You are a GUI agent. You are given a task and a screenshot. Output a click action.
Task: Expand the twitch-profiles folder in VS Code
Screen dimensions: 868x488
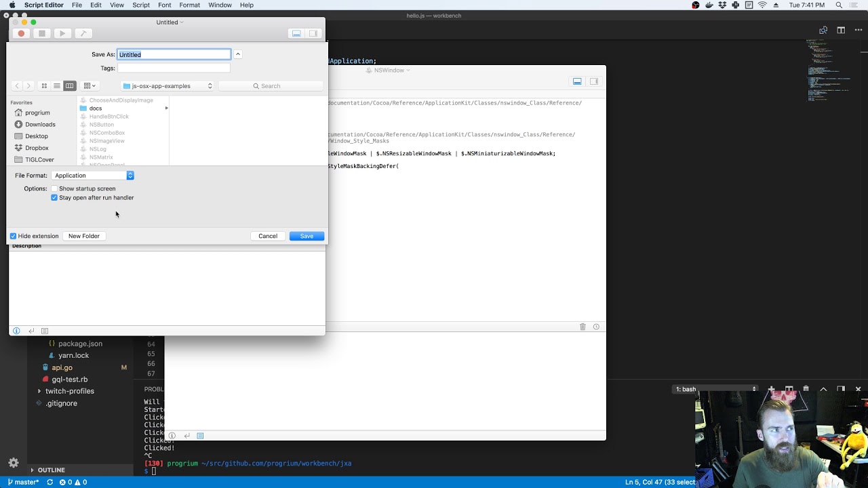39,391
